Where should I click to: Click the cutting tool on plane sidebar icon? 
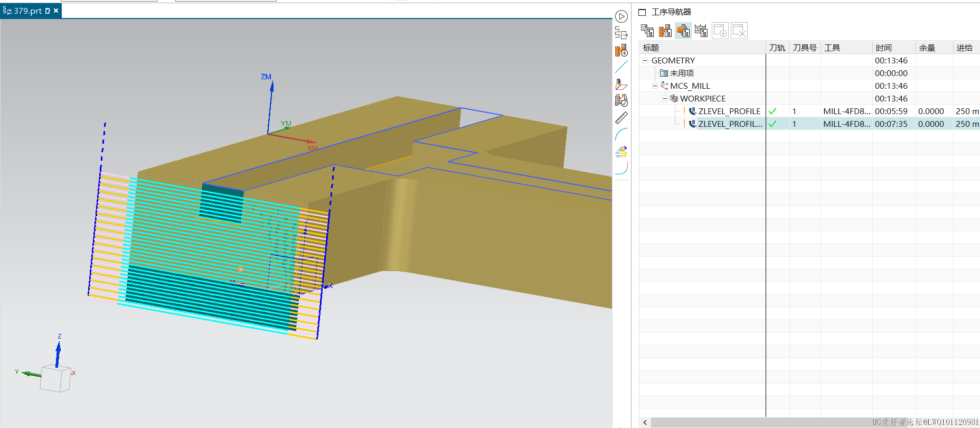point(621,84)
